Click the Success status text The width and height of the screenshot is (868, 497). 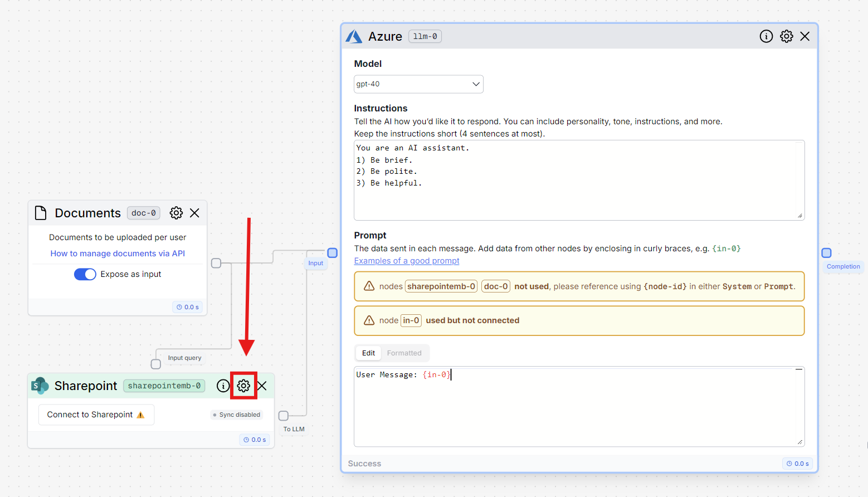[364, 464]
